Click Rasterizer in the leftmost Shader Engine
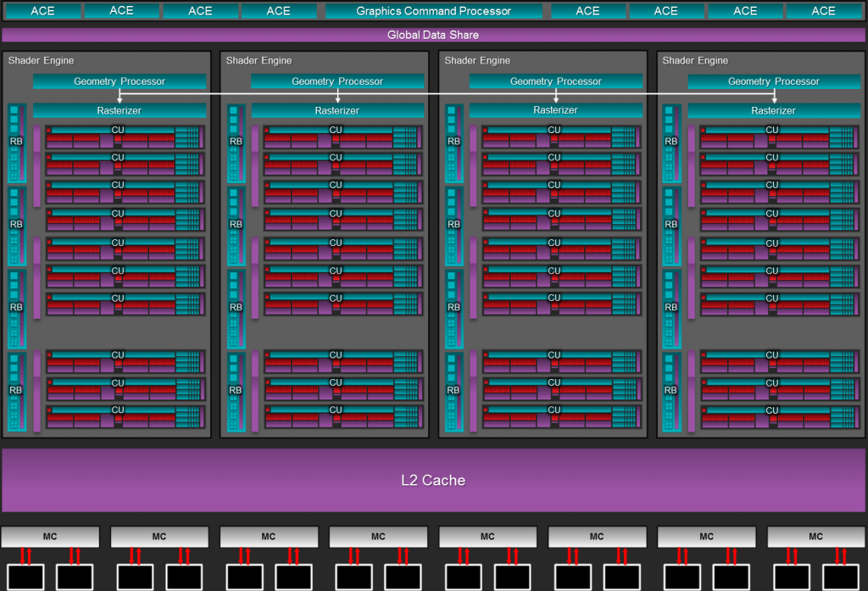The image size is (868, 591). (120, 110)
